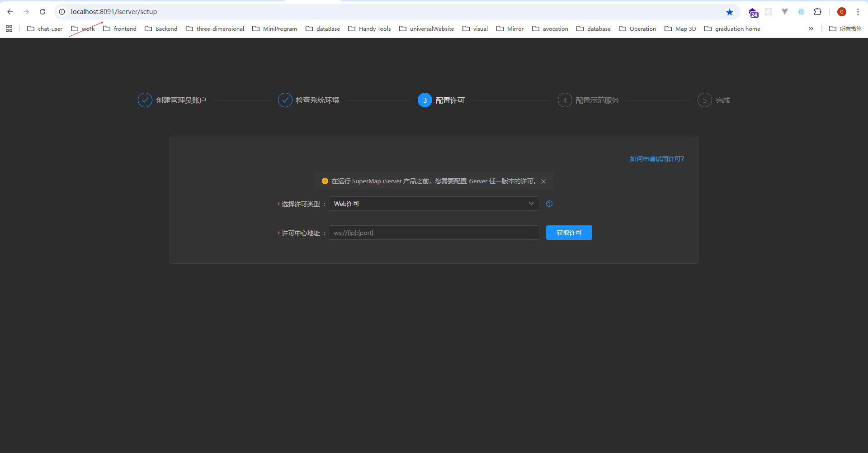This screenshot has width=868, height=453.
Task: Reload the iServer setup page
Action: [42, 12]
